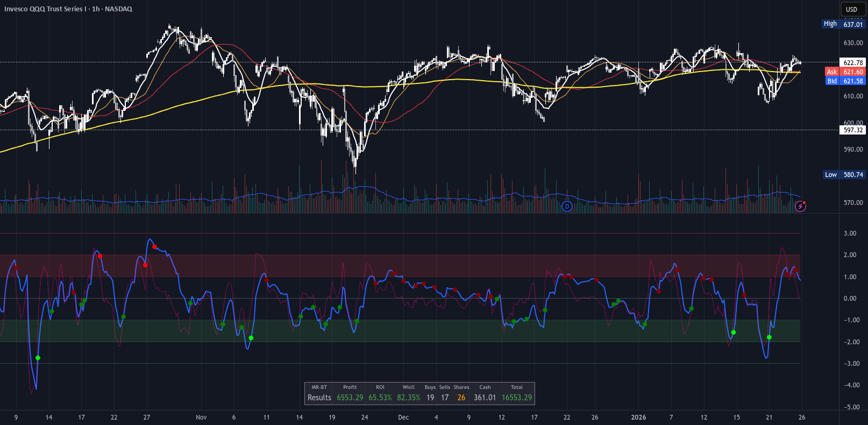The image size is (868, 425).
Task: Click the 2.00 oscillator axis value
Action: click(x=850, y=254)
